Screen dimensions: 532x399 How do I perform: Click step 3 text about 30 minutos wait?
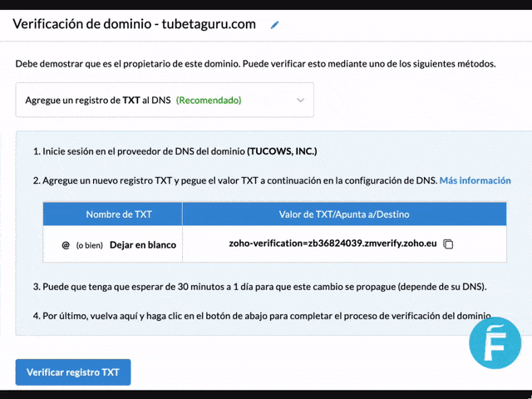coord(260,287)
